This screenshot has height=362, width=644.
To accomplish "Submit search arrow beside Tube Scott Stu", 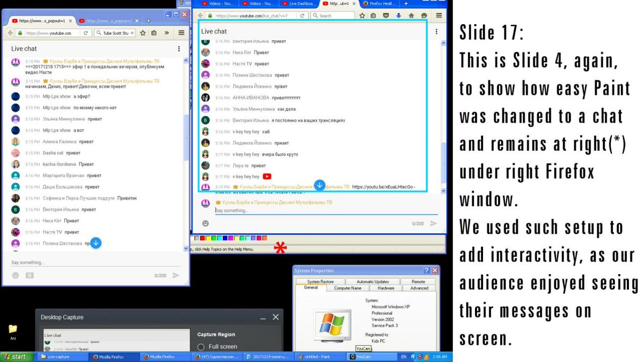I will pyautogui.click(x=132, y=33).
